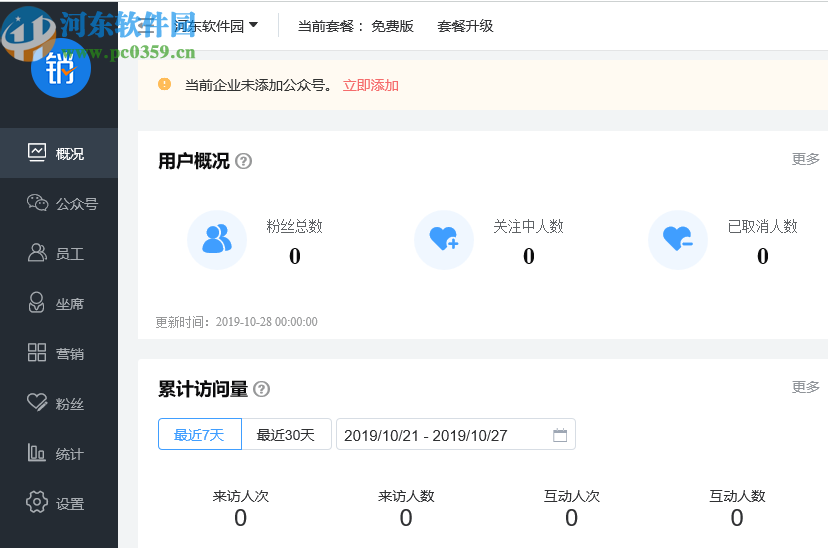Select the 概况 menu item
Viewport: 828px width, 548px height.
coord(59,153)
